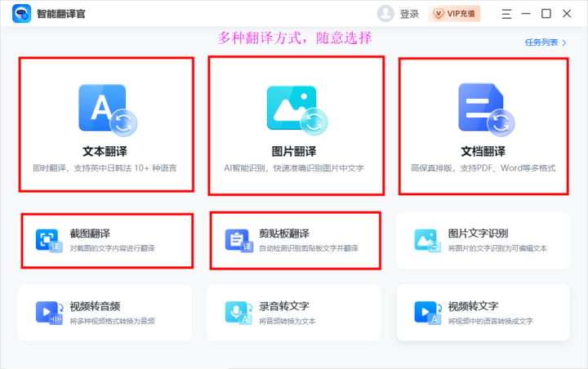Viewport: 588px width, 369px height.
Task: Click the 登录 login link
Action: click(409, 14)
